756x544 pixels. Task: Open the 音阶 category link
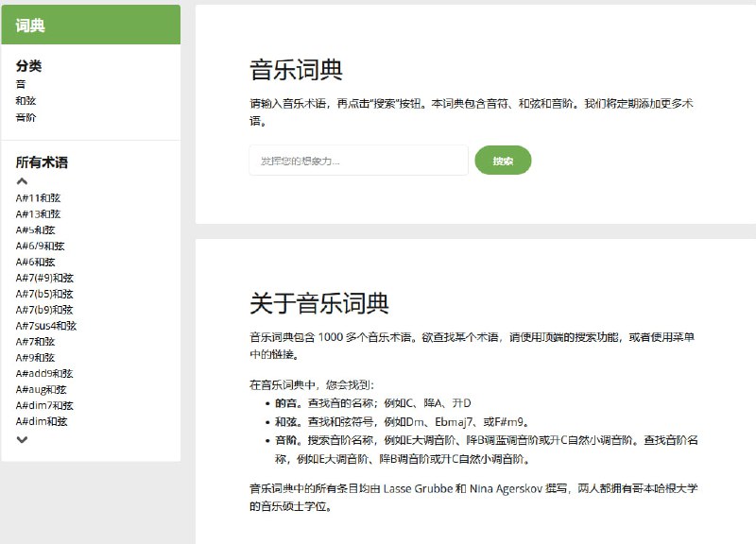coord(26,117)
